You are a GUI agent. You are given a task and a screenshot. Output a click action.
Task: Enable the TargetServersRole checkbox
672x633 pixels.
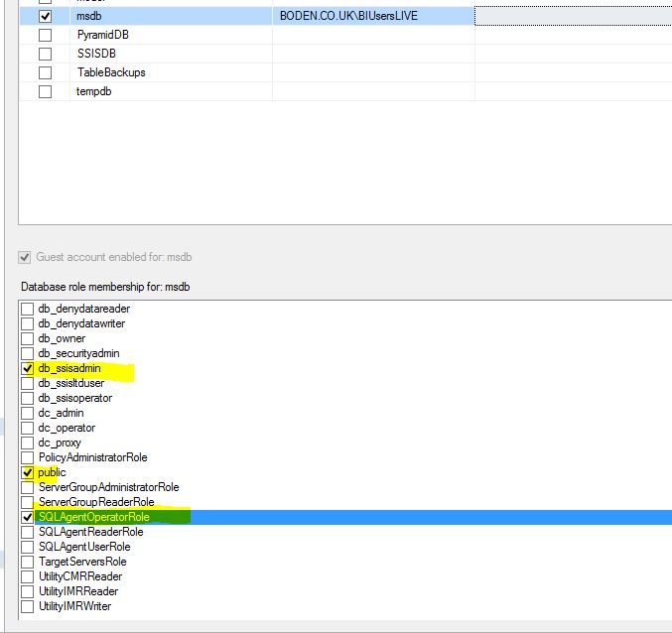pos(28,562)
